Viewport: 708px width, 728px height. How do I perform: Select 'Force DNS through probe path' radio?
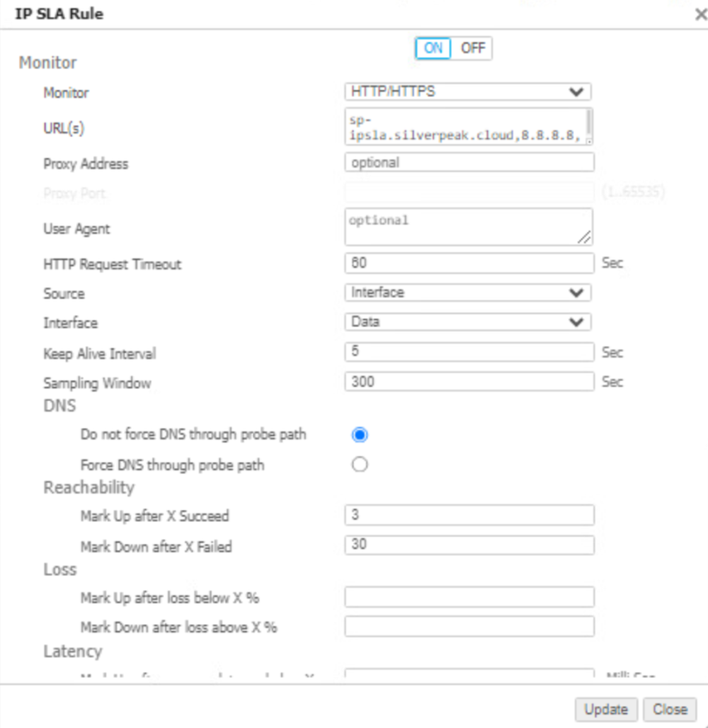[360, 465]
